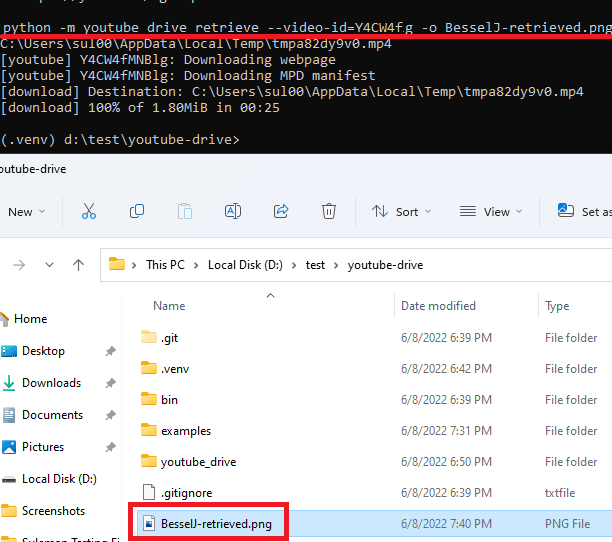The width and height of the screenshot is (612, 542).
Task: Open the Sort dropdown menu
Action: click(398, 211)
